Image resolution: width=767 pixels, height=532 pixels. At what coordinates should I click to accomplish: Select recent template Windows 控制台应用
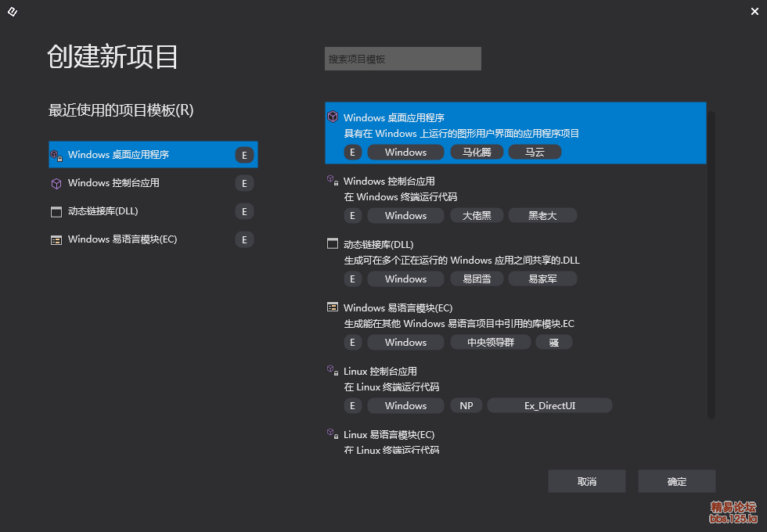point(153,183)
